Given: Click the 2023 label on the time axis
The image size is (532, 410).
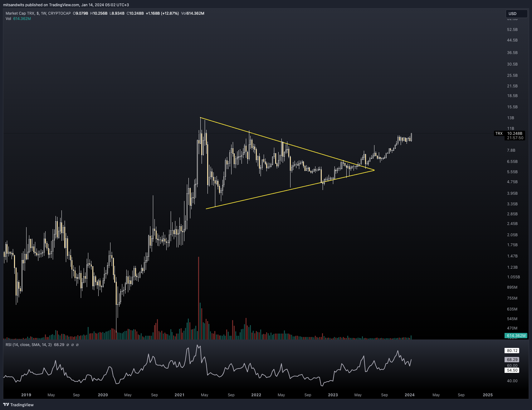Looking at the screenshot, I should (333, 395).
